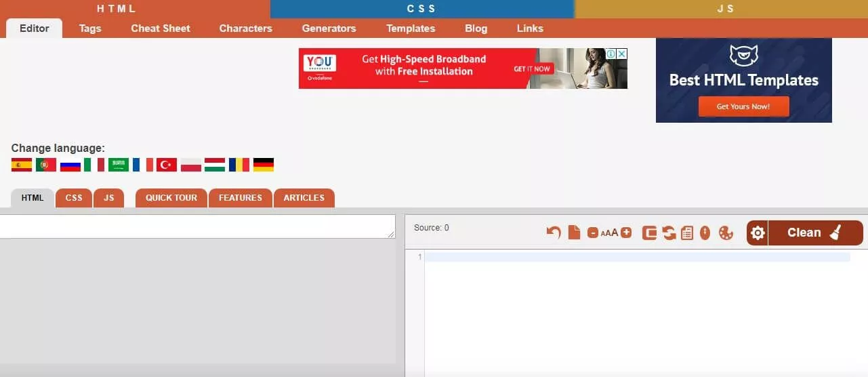The height and width of the screenshot is (377, 868).
Task: Select the Turkish flag
Action: (167, 165)
